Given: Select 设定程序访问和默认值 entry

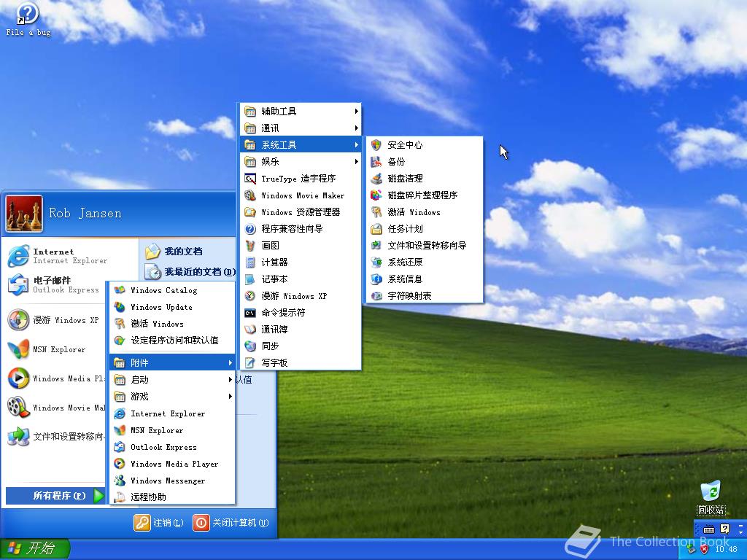Looking at the screenshot, I should 172,341.
